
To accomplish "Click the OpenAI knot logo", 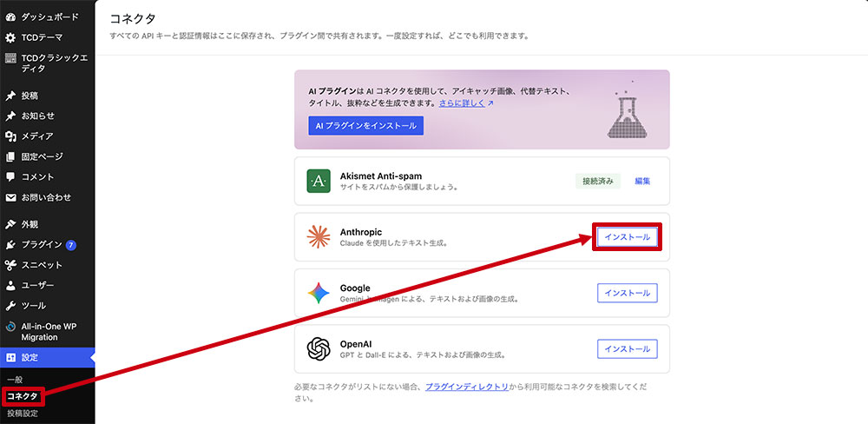I will coord(319,349).
